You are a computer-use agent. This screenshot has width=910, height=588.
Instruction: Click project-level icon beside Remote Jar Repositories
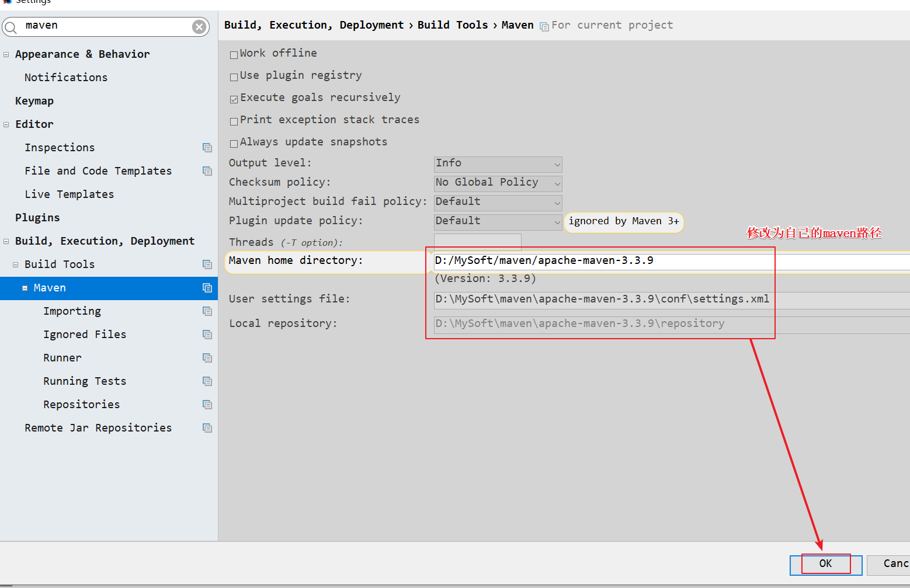point(207,428)
